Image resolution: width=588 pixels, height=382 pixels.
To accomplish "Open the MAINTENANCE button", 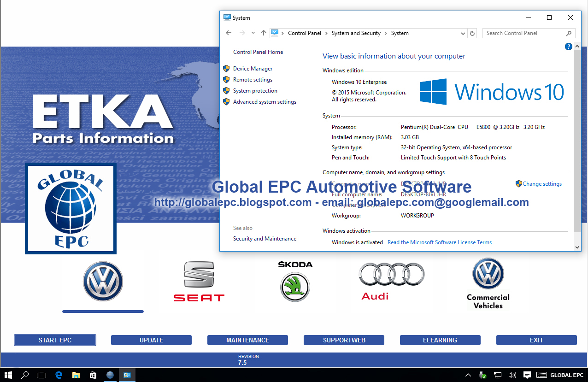I will click(247, 340).
